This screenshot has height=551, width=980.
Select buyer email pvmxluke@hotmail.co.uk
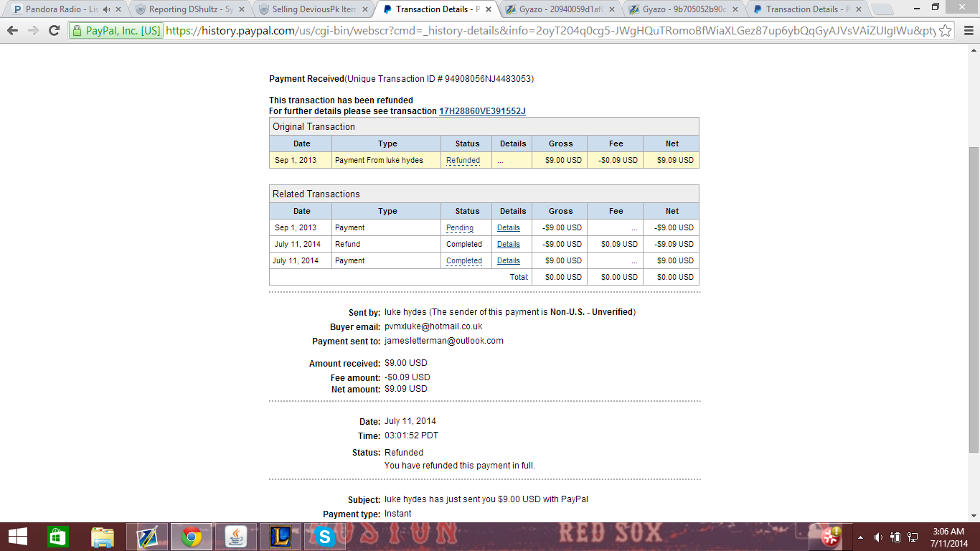pyautogui.click(x=433, y=326)
